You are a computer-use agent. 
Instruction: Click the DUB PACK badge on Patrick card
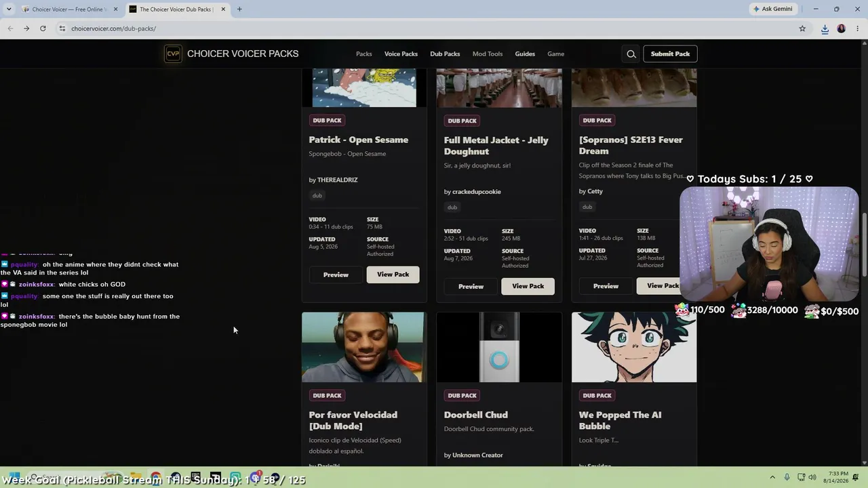[x=327, y=121]
